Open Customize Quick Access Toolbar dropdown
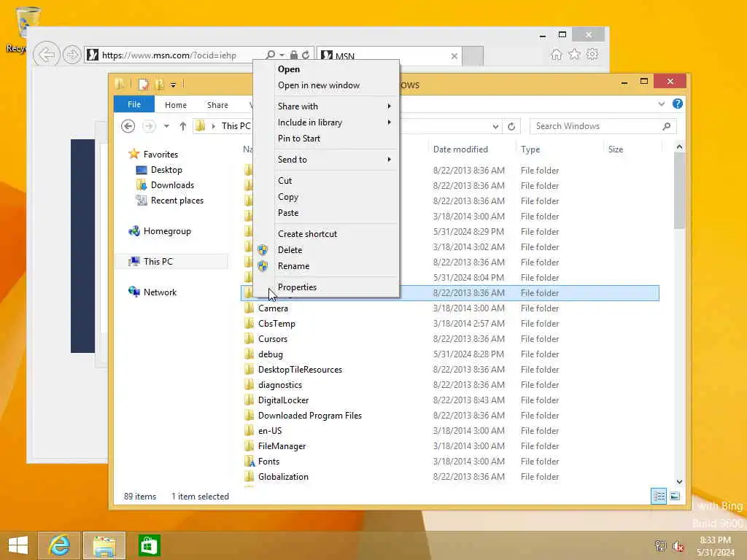Screen dimensions: 747x560 173,85
